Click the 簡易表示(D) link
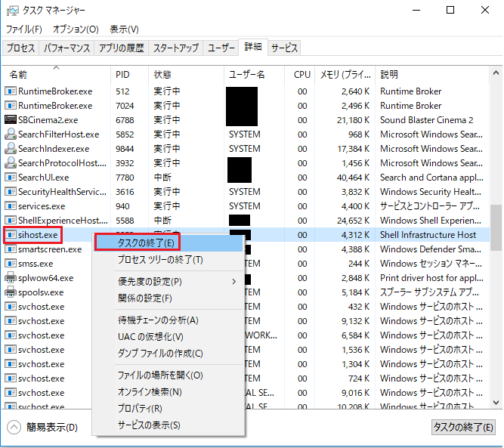The image size is (504, 448). coord(52,428)
